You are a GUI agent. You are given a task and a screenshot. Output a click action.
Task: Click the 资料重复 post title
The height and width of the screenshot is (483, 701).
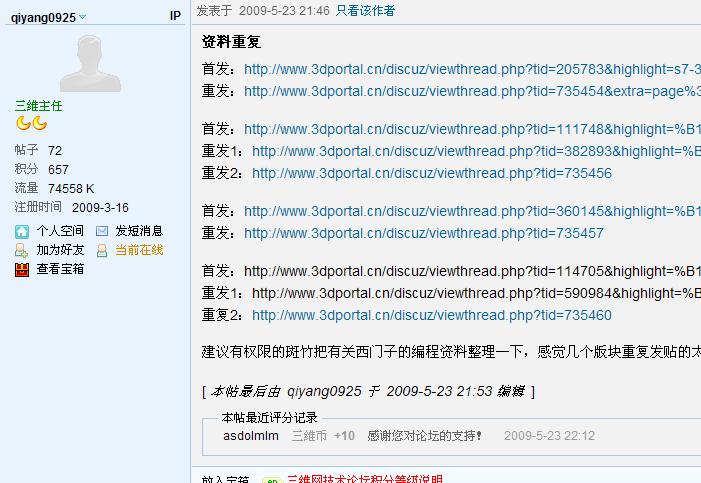[x=231, y=42]
